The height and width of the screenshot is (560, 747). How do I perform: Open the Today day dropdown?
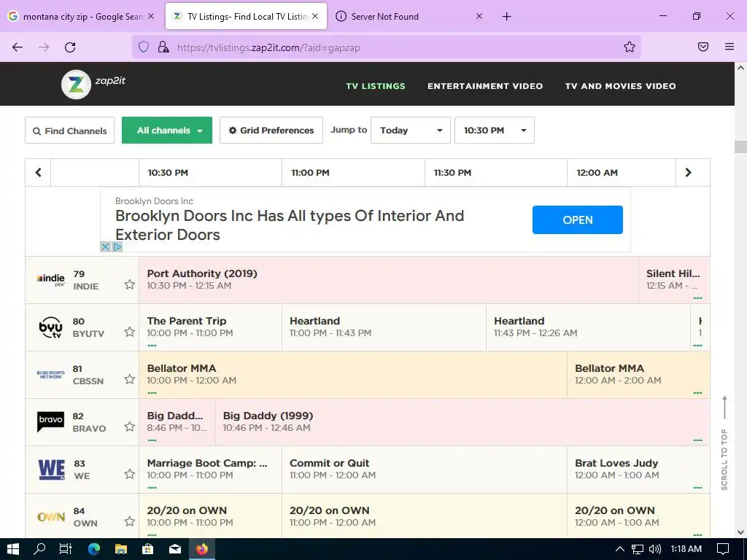tap(410, 130)
